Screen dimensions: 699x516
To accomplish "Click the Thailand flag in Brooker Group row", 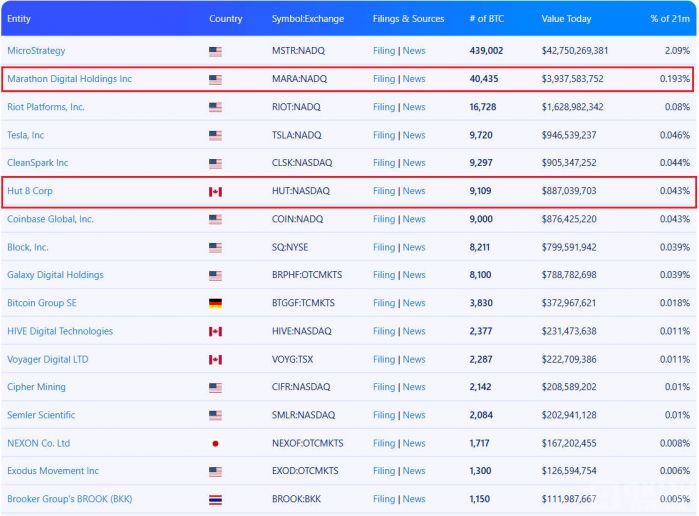I will click(x=215, y=499).
